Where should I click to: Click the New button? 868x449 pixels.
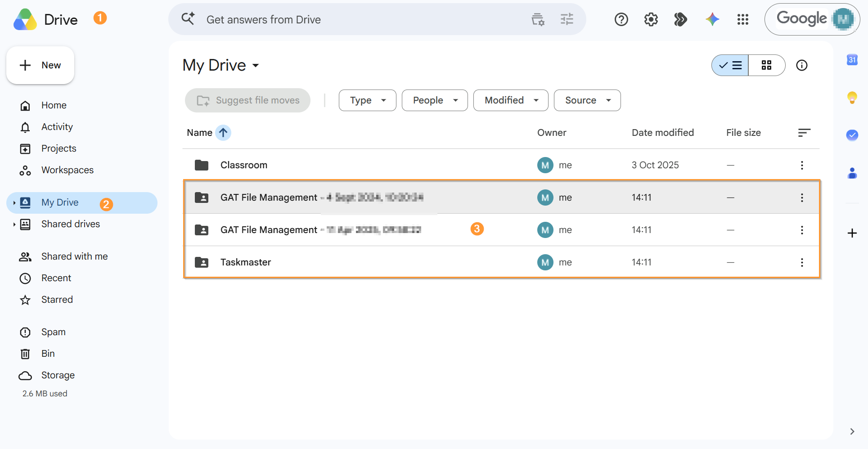click(40, 65)
